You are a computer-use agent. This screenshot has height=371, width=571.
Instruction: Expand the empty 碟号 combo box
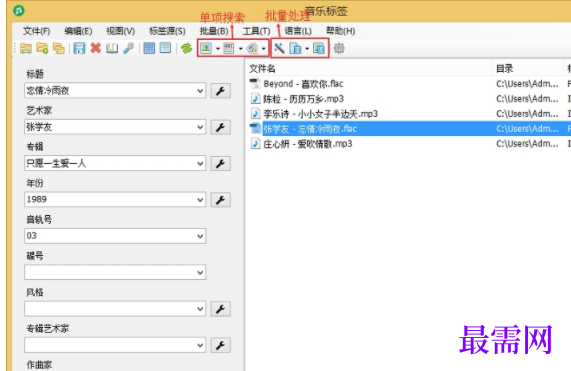[200, 272]
